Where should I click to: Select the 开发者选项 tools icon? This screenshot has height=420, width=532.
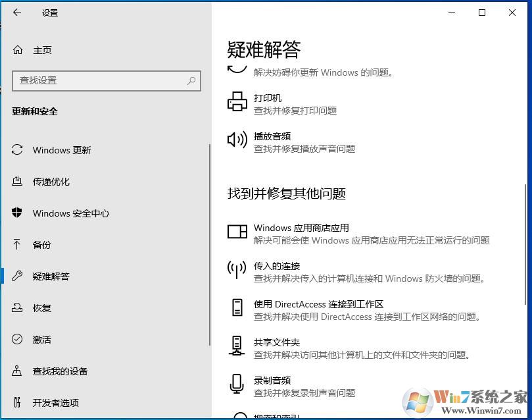coord(17,402)
